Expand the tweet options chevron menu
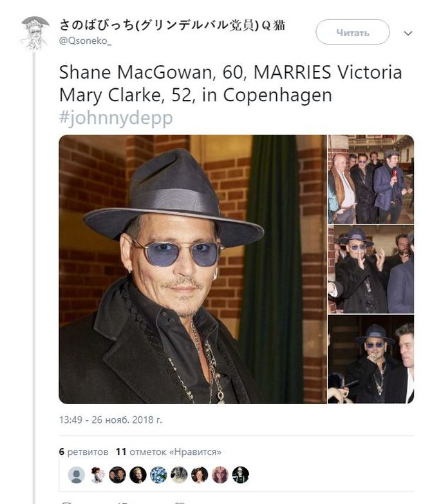The width and height of the screenshot is (441, 504). 408,33
